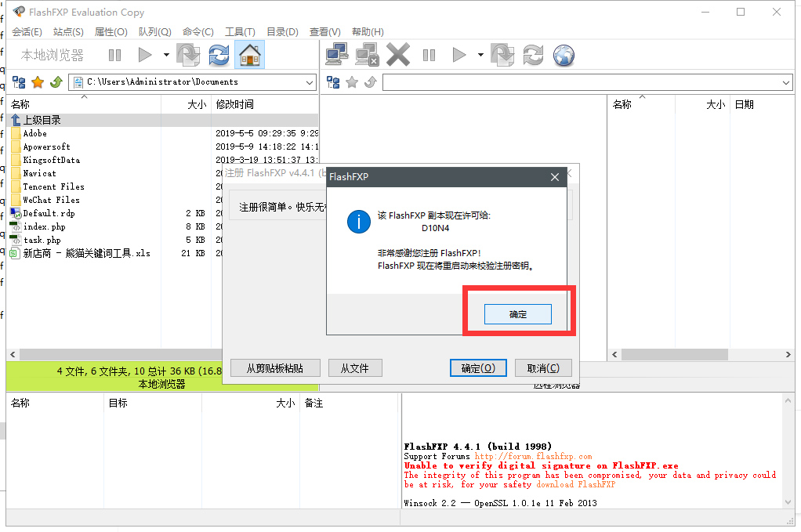Open the 帮助(H) menu
801x532 pixels.
click(x=368, y=32)
